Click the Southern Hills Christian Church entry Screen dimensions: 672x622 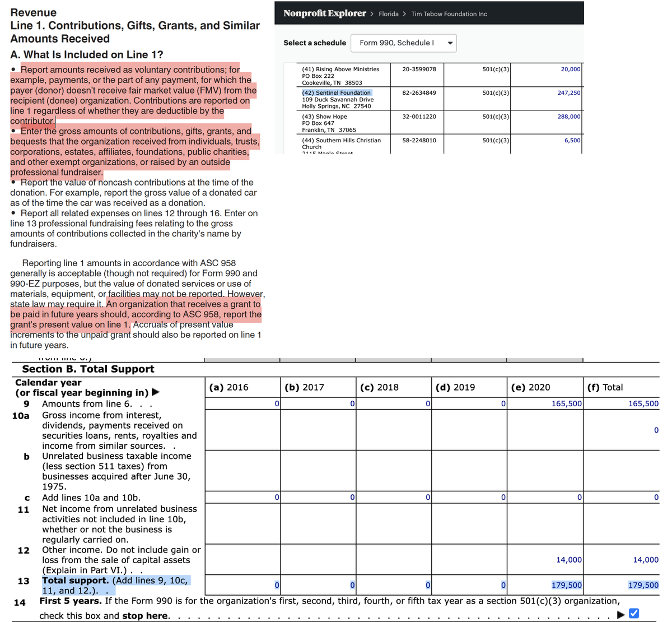[341, 143]
